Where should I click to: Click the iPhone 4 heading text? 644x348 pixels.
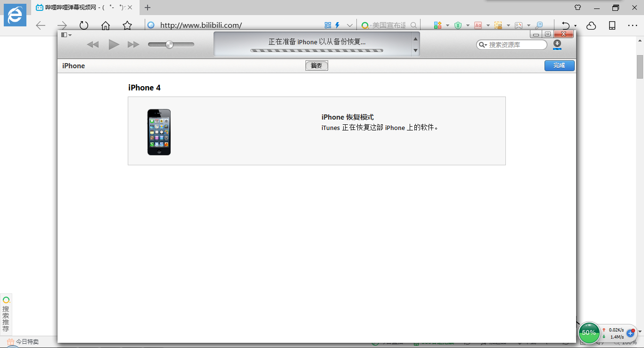pos(144,88)
